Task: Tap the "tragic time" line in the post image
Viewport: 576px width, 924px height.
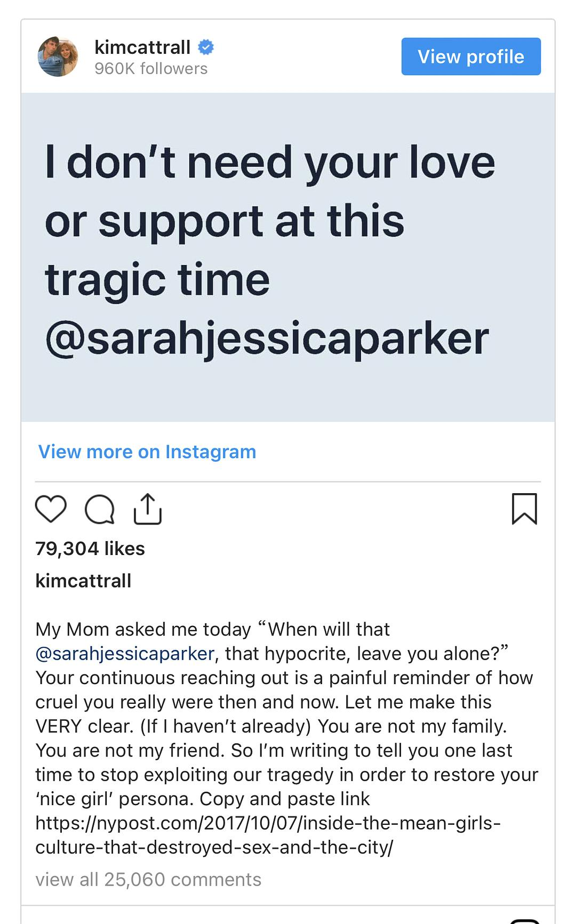Action: [x=157, y=280]
